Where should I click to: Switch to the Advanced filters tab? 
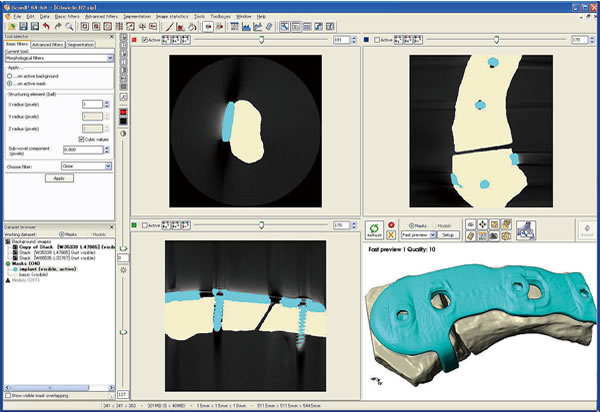pos(47,45)
